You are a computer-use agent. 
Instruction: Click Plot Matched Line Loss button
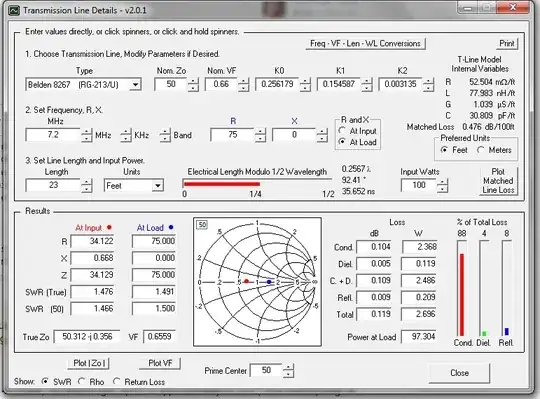point(498,181)
